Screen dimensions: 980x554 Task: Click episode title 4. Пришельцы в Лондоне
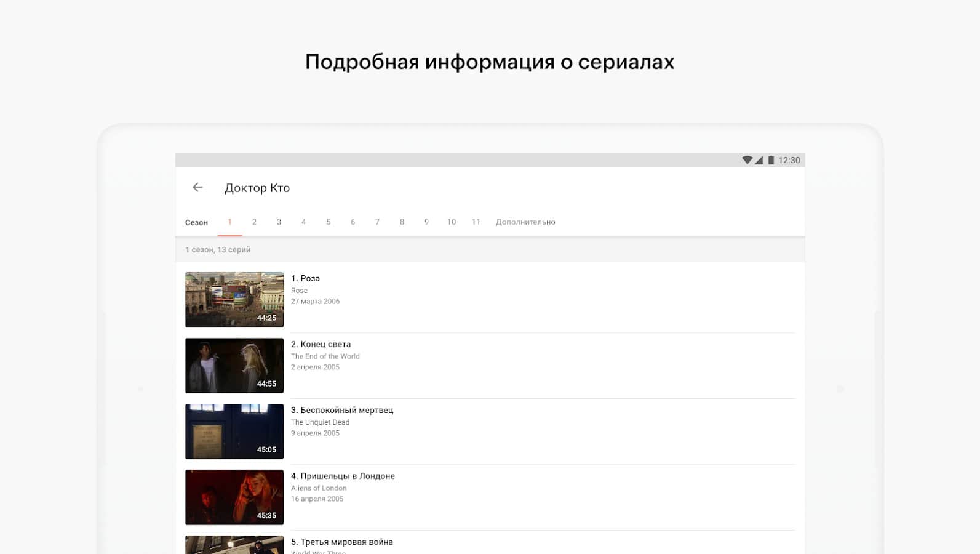[343, 476]
